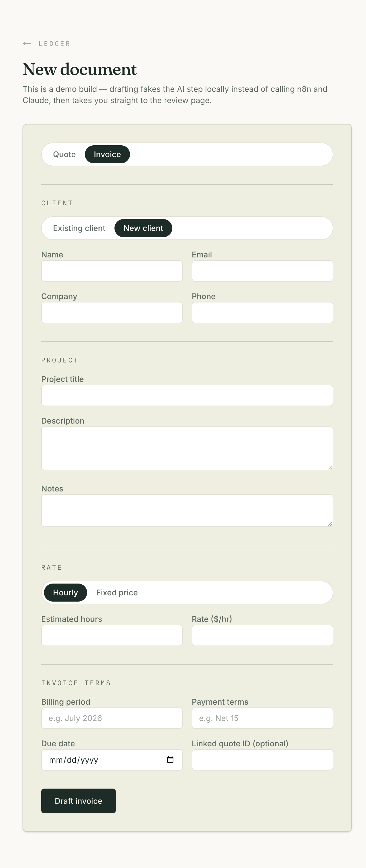Focus the Rate ($/hr) field
This screenshot has width=366, height=868.
point(263,635)
